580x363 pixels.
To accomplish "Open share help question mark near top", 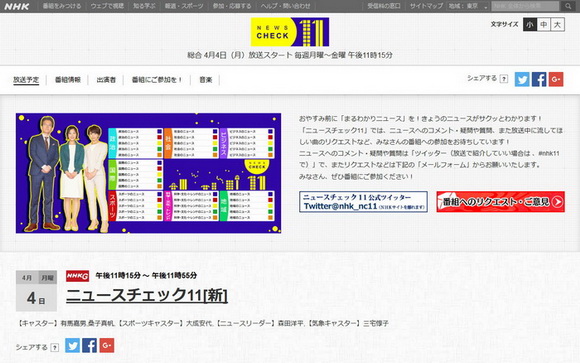I will (x=503, y=79).
